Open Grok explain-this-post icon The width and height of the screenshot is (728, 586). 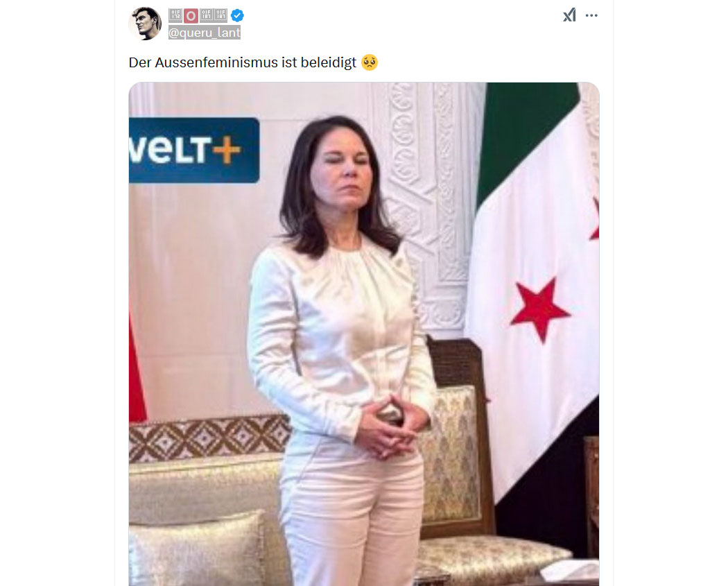569,15
